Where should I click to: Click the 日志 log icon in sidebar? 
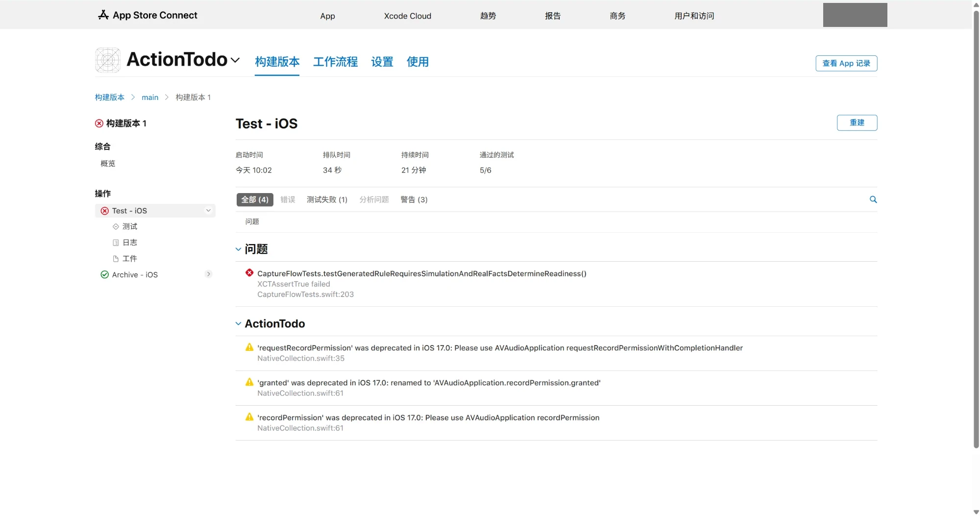(116, 243)
